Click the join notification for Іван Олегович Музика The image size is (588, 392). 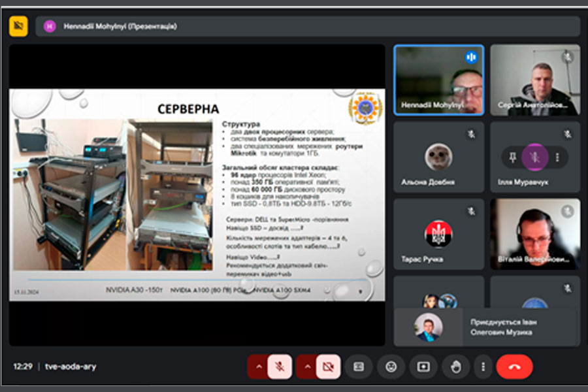(x=486, y=327)
